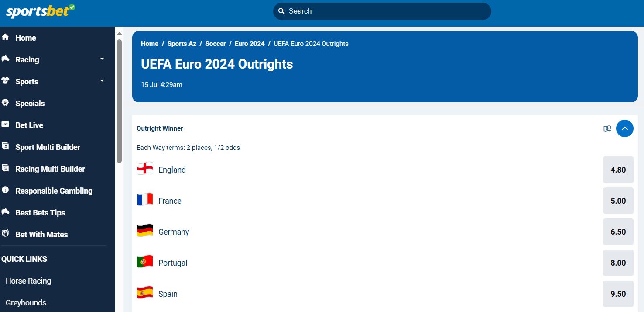Click the search magnifier icon
This screenshot has height=312, width=644.
(281, 11)
